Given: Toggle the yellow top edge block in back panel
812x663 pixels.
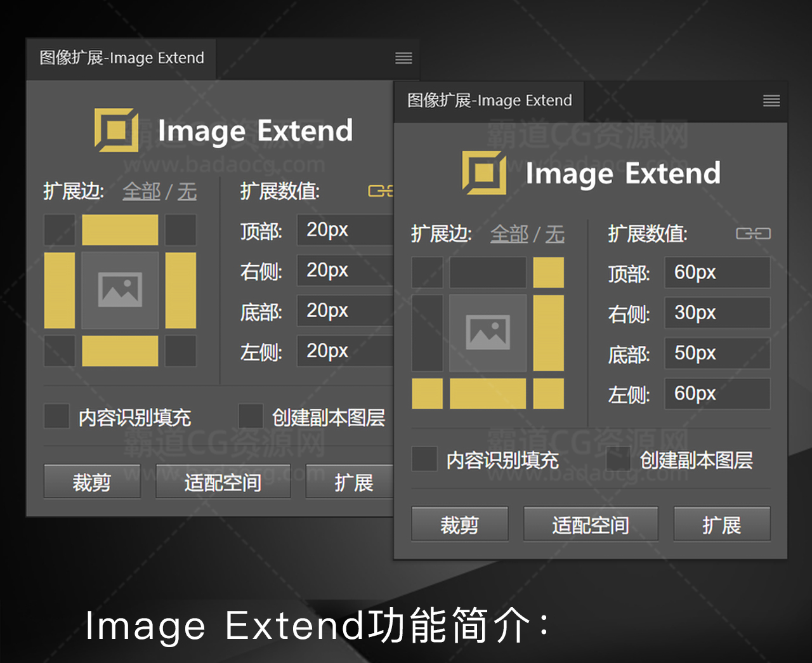Looking at the screenshot, I should point(120,230).
